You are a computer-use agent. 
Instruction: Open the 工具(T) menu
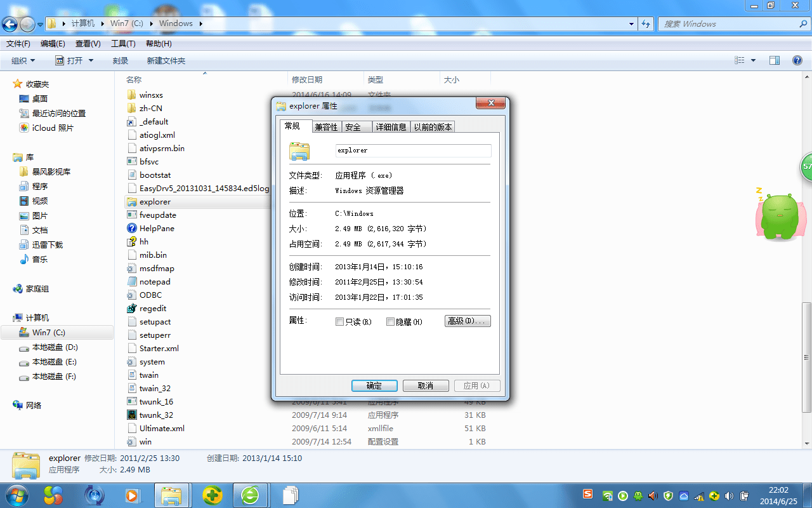tap(122, 43)
